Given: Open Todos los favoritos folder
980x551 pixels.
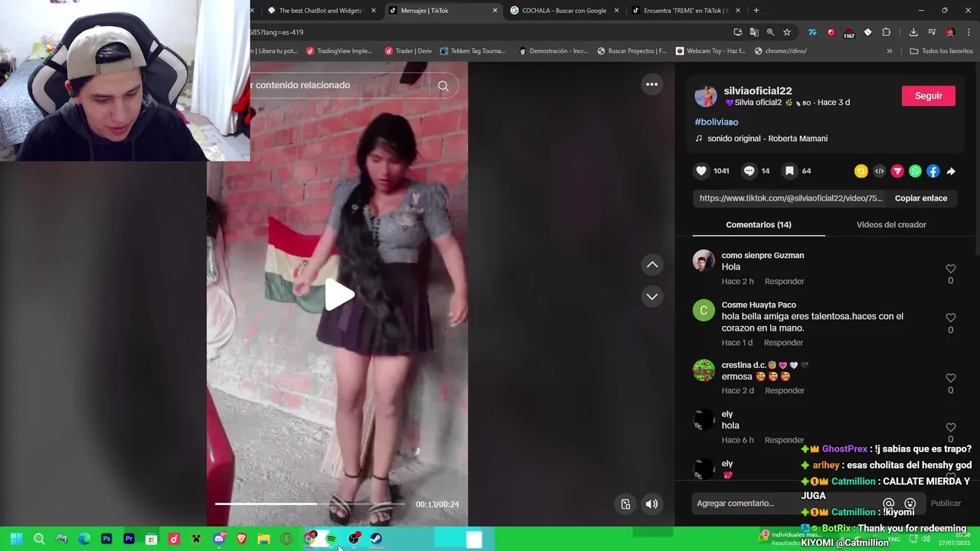Looking at the screenshot, I should pyautogui.click(x=941, y=51).
